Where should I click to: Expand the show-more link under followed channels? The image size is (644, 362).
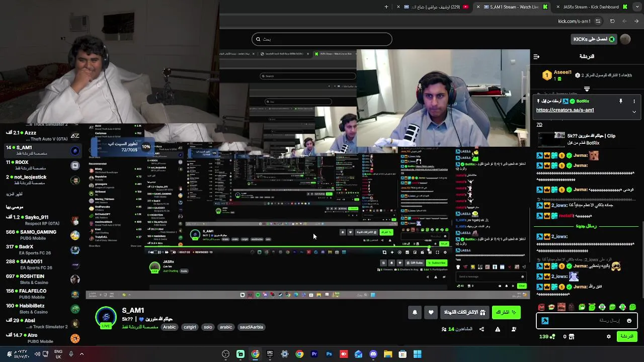click(14, 194)
